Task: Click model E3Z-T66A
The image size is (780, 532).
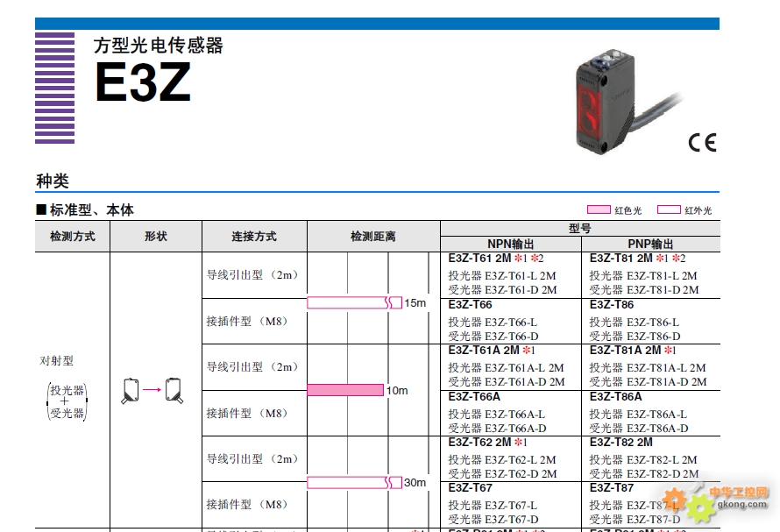Action: click(474, 397)
